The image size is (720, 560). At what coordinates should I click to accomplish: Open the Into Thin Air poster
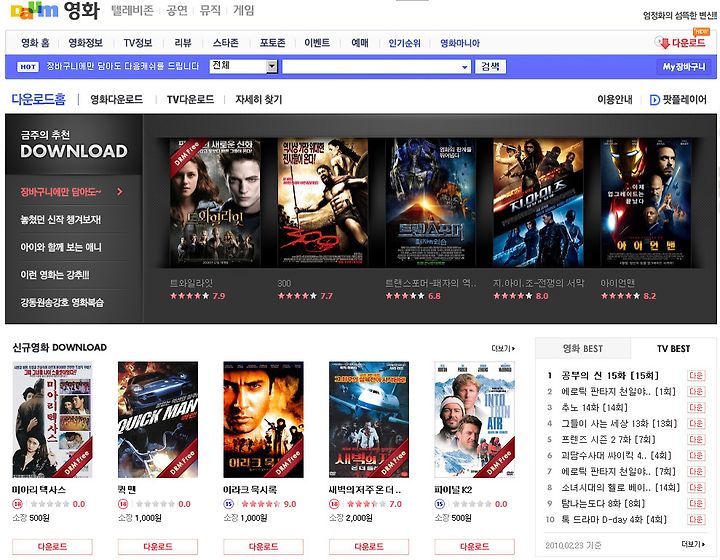pos(474,420)
